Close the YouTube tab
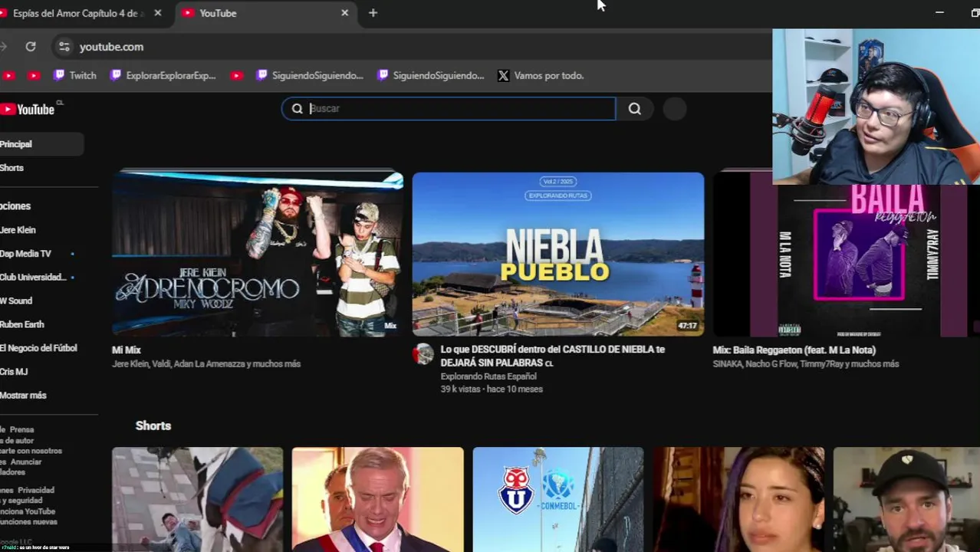This screenshot has height=552, width=980. pyautogui.click(x=344, y=13)
